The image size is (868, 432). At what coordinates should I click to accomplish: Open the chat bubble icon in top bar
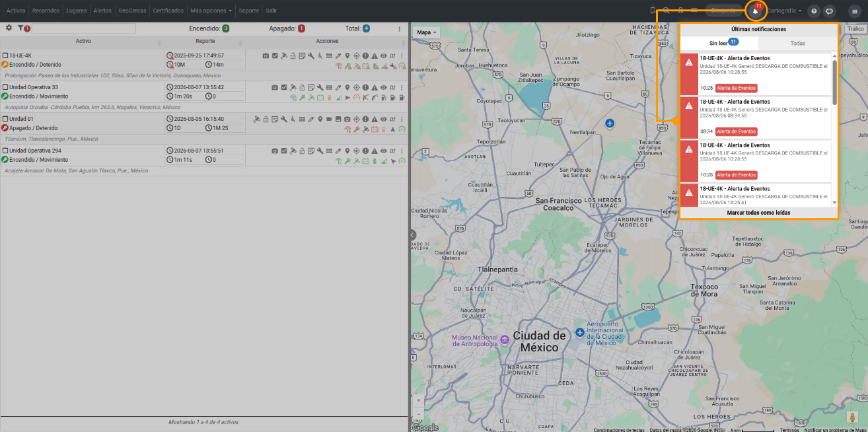[829, 11]
